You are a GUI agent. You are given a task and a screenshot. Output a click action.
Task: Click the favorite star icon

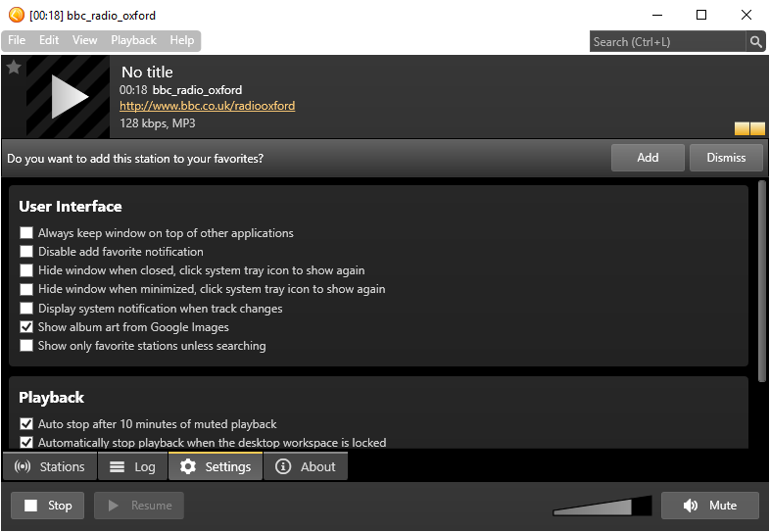pyautogui.click(x=14, y=68)
